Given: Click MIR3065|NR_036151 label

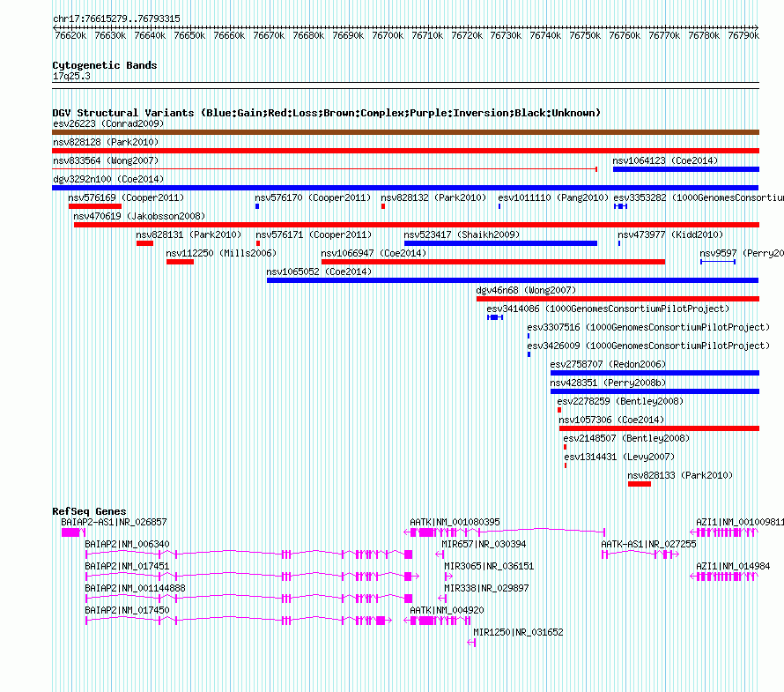Looking at the screenshot, I should click(489, 566).
